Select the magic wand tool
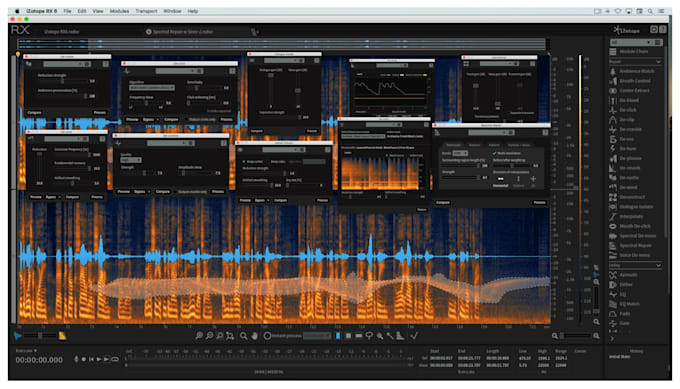Screen dimensions: 680x389 tap(390, 336)
